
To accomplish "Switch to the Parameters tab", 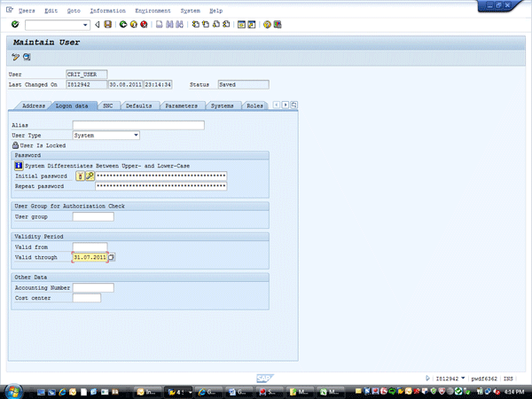I will tap(181, 106).
